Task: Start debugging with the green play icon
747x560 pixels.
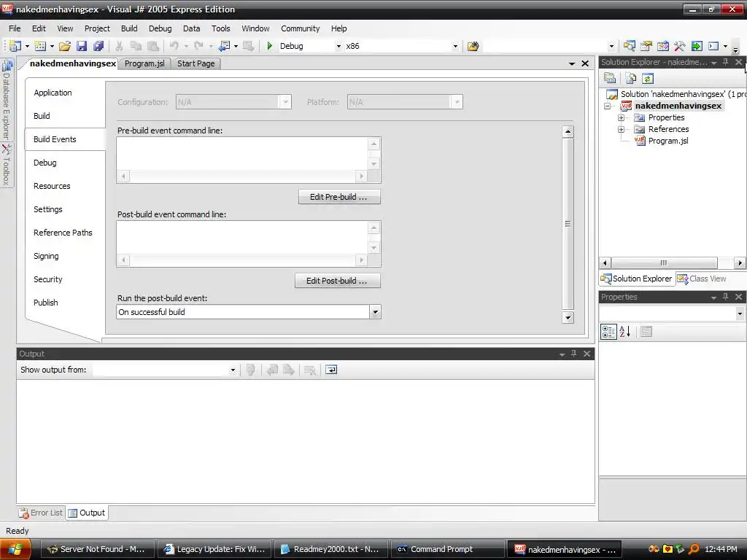Action: [270, 46]
